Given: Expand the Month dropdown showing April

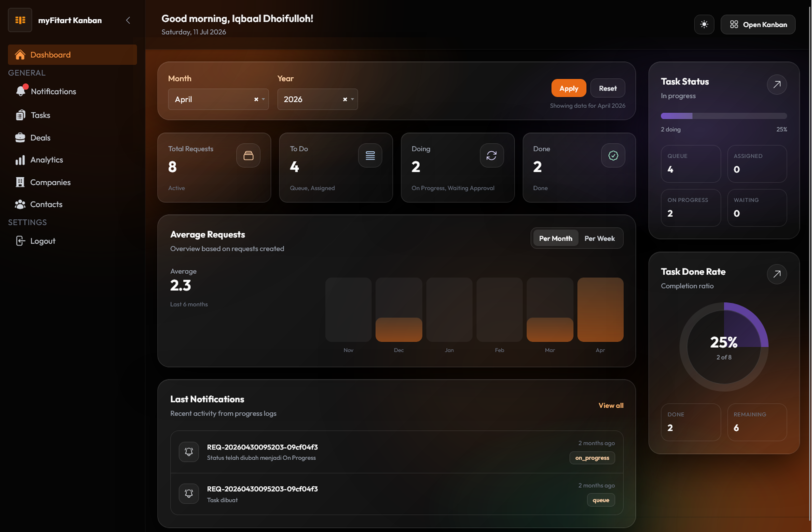Looking at the screenshot, I should point(218,99).
